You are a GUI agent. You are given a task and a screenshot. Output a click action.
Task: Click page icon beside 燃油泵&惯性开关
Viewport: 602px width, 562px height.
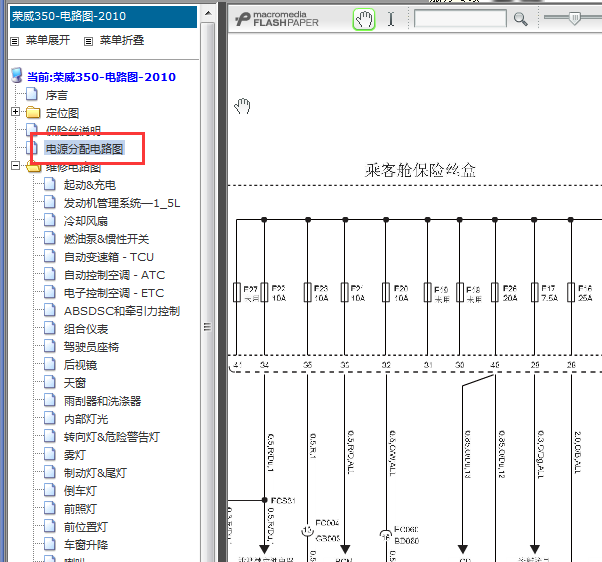pyautogui.click(x=50, y=238)
